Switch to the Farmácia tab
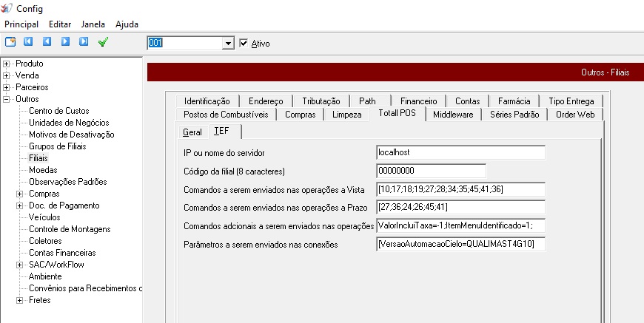The height and width of the screenshot is (323, 644). tap(514, 101)
